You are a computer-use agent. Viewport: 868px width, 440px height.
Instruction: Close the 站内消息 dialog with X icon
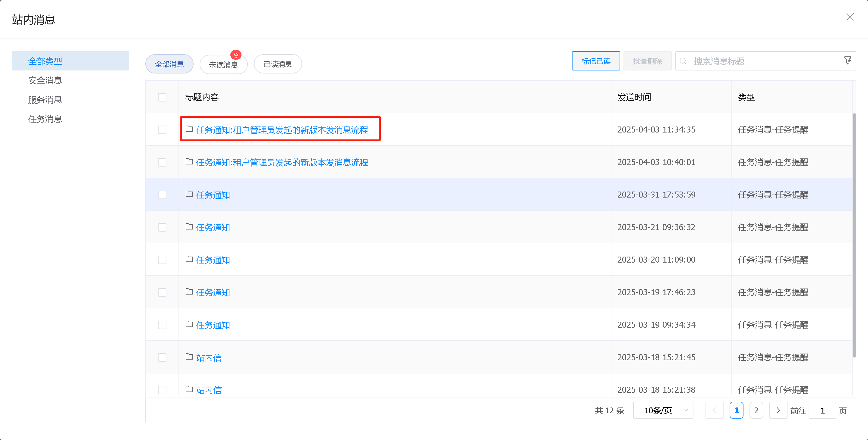click(x=850, y=17)
